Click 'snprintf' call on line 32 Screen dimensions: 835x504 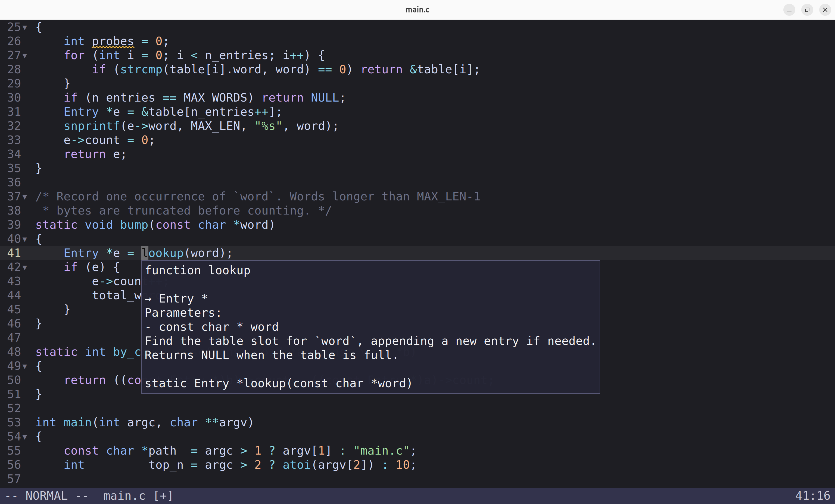coord(92,126)
